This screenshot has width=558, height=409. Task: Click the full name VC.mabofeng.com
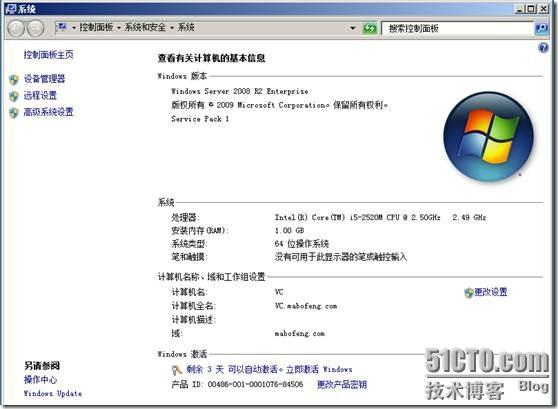[306, 306]
